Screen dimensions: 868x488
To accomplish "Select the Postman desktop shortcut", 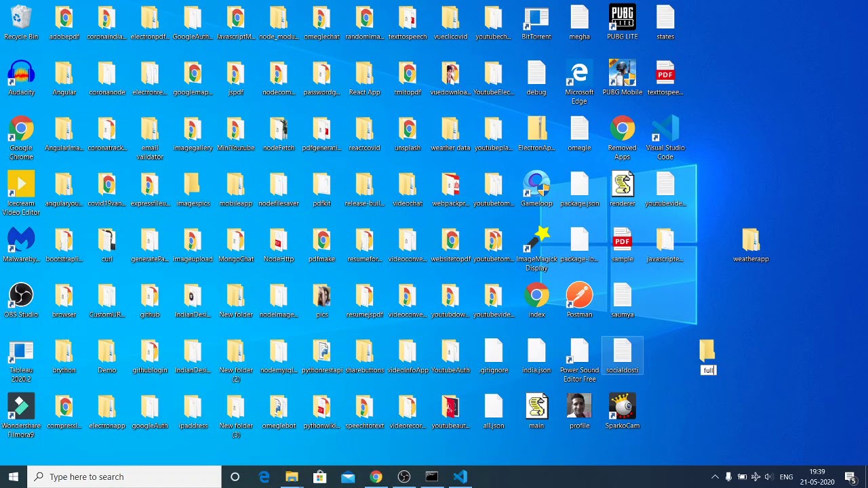I will (579, 296).
